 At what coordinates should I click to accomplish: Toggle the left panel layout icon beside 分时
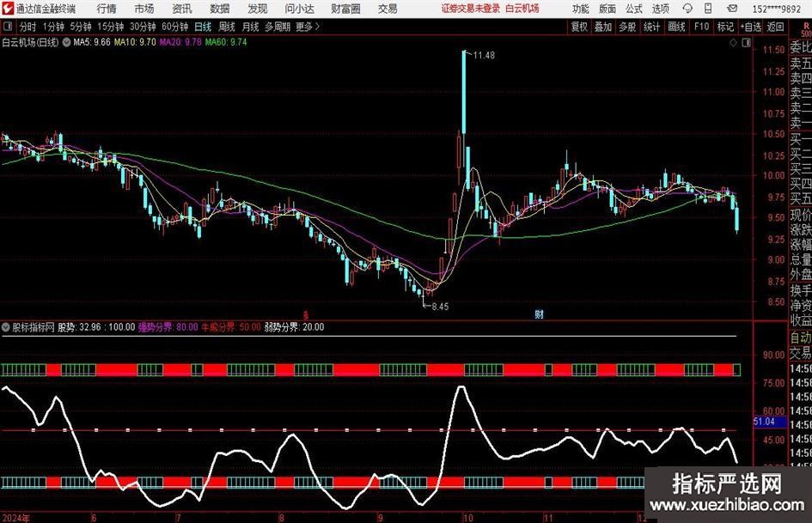7,27
